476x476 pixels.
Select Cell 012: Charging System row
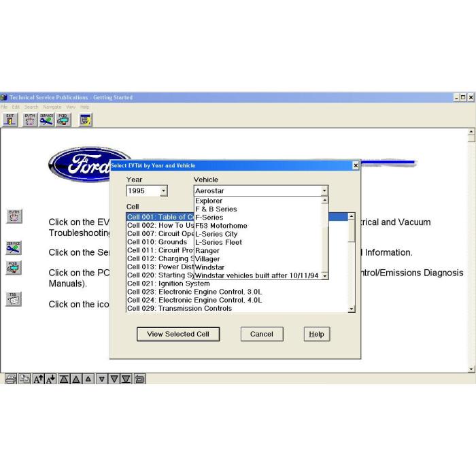(x=160, y=258)
